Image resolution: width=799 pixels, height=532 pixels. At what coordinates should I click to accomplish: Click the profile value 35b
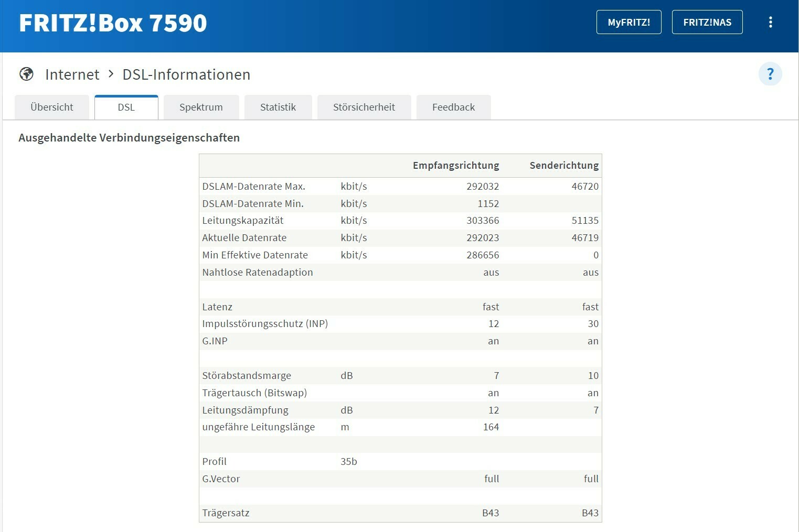(349, 462)
